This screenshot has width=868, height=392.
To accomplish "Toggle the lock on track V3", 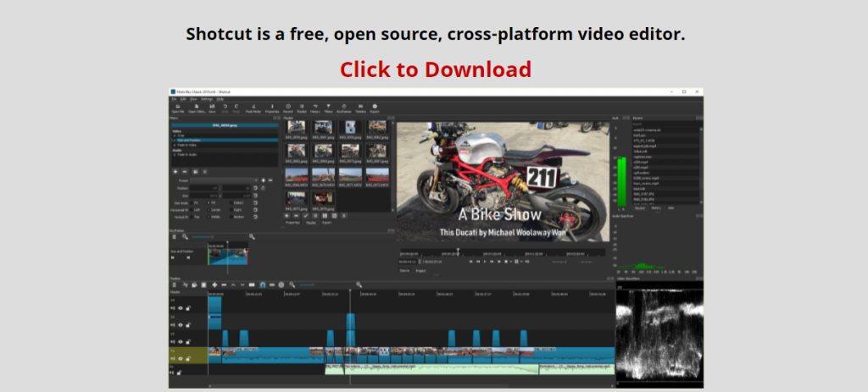I will [x=187, y=325].
